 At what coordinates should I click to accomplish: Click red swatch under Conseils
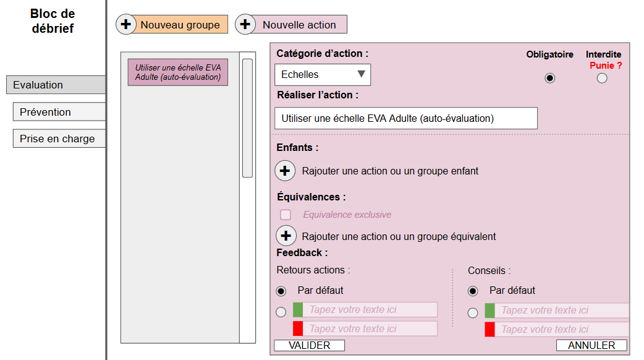490,329
